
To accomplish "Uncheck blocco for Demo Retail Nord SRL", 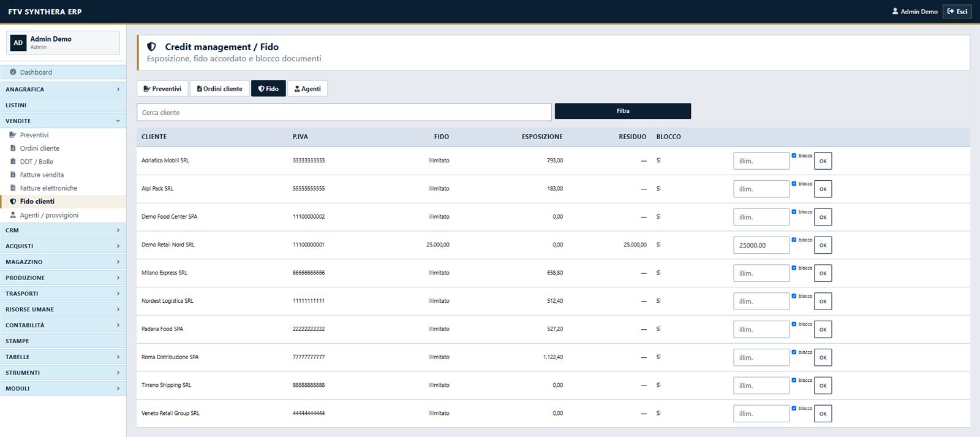I will click(x=794, y=240).
